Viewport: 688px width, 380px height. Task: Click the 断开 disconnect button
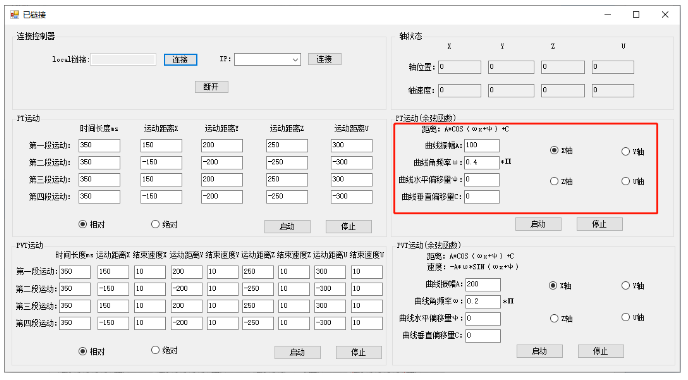click(211, 86)
